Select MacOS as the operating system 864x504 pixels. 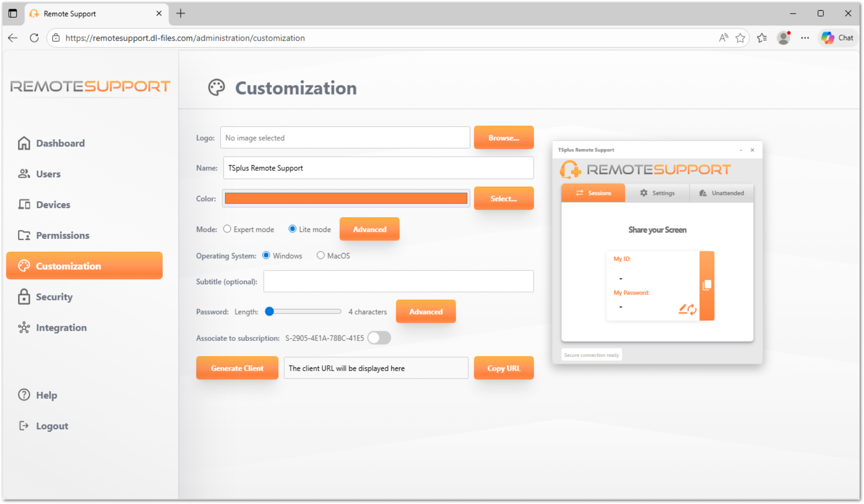(320, 255)
